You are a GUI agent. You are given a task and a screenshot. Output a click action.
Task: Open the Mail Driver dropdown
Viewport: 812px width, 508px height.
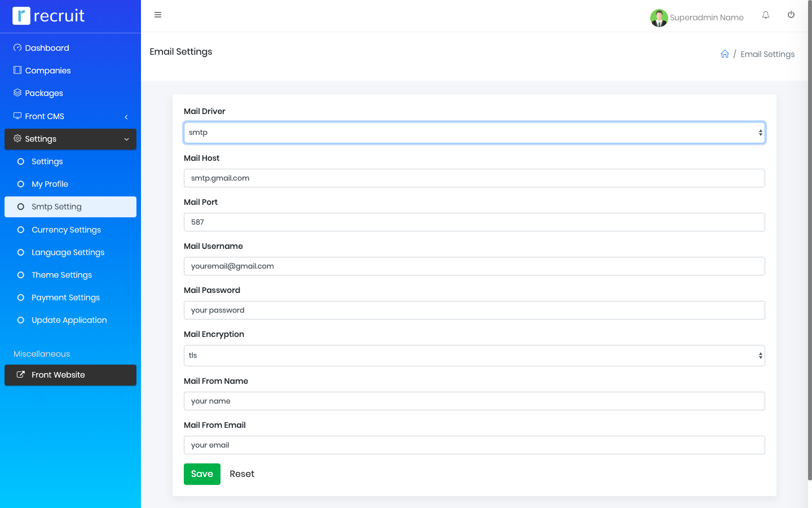[474, 133]
